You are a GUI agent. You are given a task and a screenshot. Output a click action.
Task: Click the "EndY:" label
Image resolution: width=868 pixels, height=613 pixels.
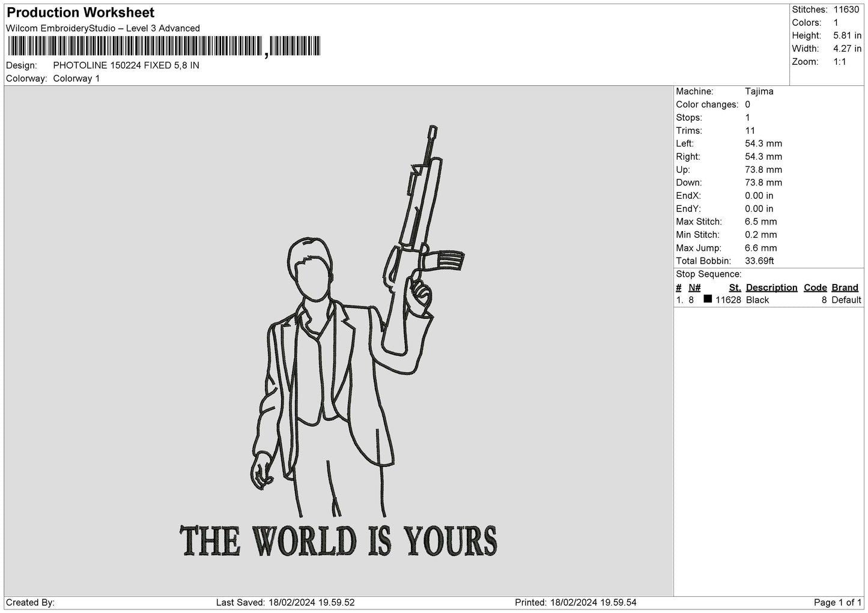coord(688,209)
